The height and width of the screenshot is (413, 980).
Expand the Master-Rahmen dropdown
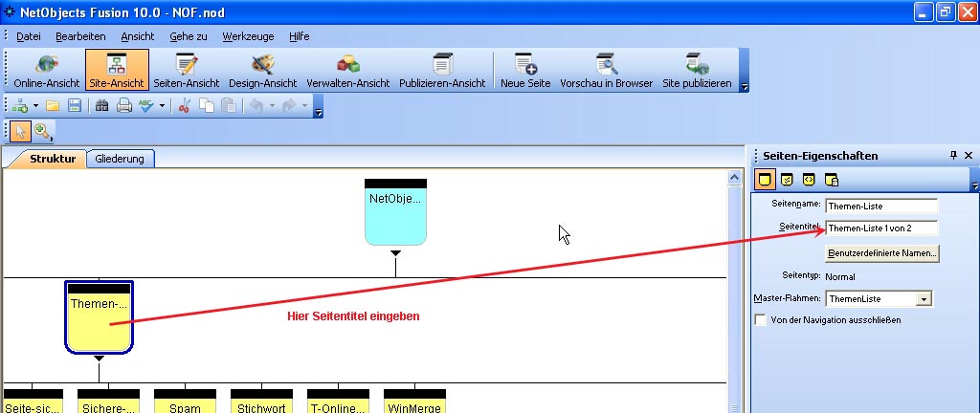(923, 299)
